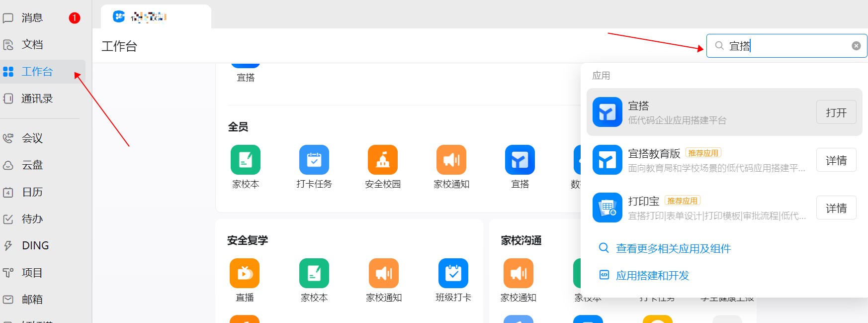Open 会议 in the sidebar
Image resolution: width=868 pixels, height=323 pixels.
pyautogui.click(x=32, y=138)
